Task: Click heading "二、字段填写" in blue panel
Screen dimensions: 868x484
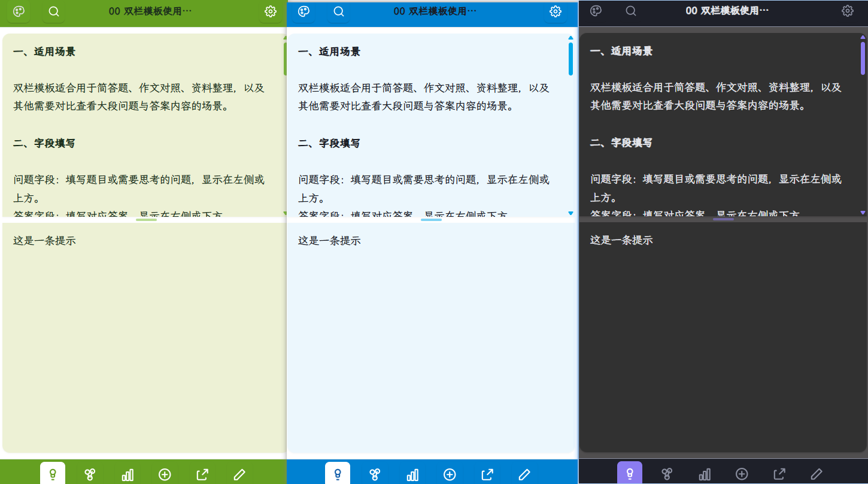Action: (x=329, y=143)
